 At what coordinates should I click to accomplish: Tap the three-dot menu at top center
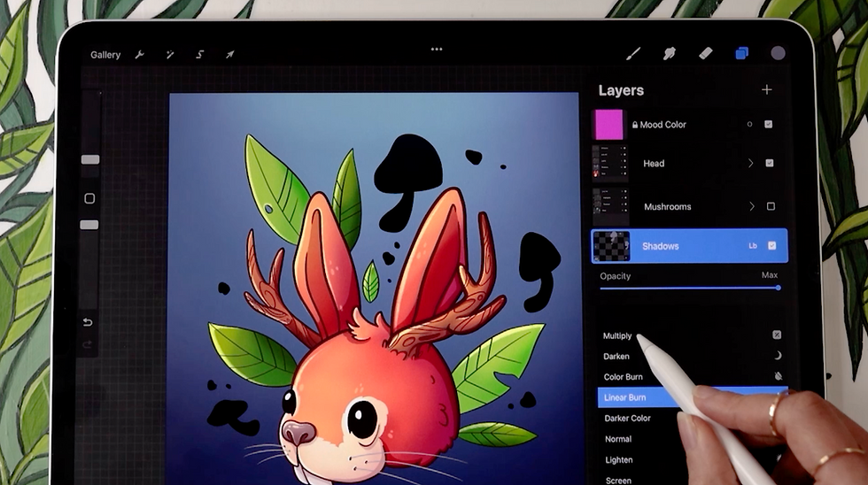(x=437, y=50)
